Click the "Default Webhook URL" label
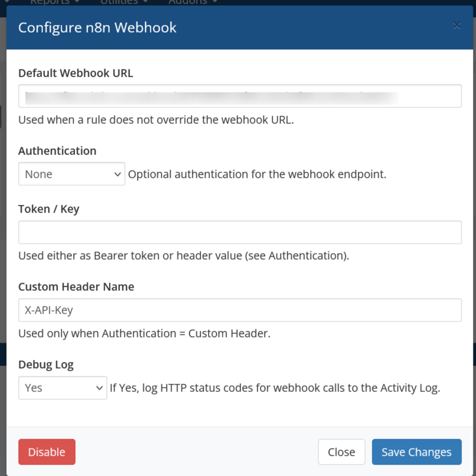This screenshot has height=476, width=476. click(76, 73)
